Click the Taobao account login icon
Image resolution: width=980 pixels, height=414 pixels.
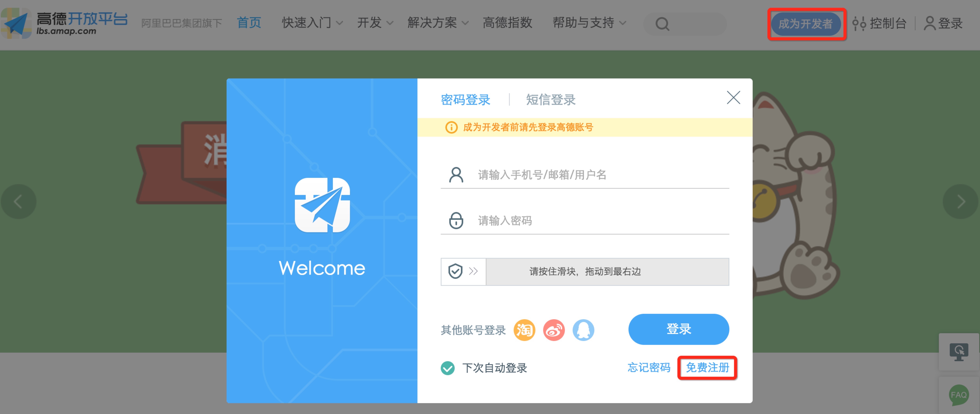coord(524,330)
